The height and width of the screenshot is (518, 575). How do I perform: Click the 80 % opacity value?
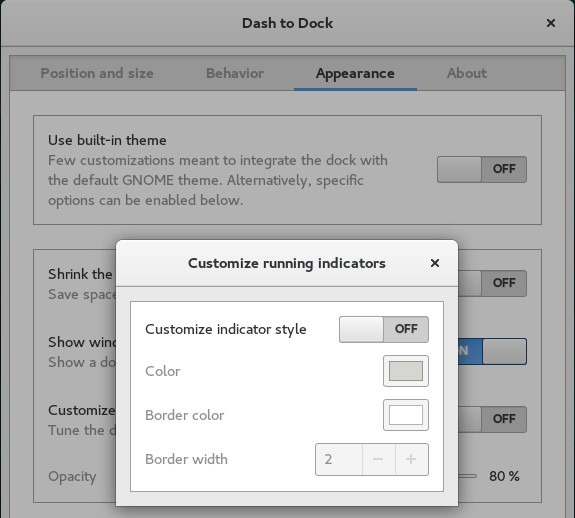point(504,476)
